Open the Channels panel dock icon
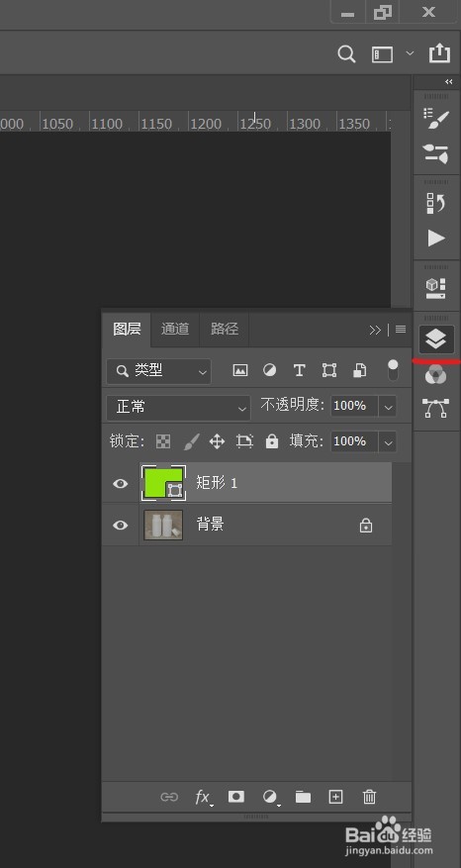This screenshot has width=461, height=868. (436, 376)
